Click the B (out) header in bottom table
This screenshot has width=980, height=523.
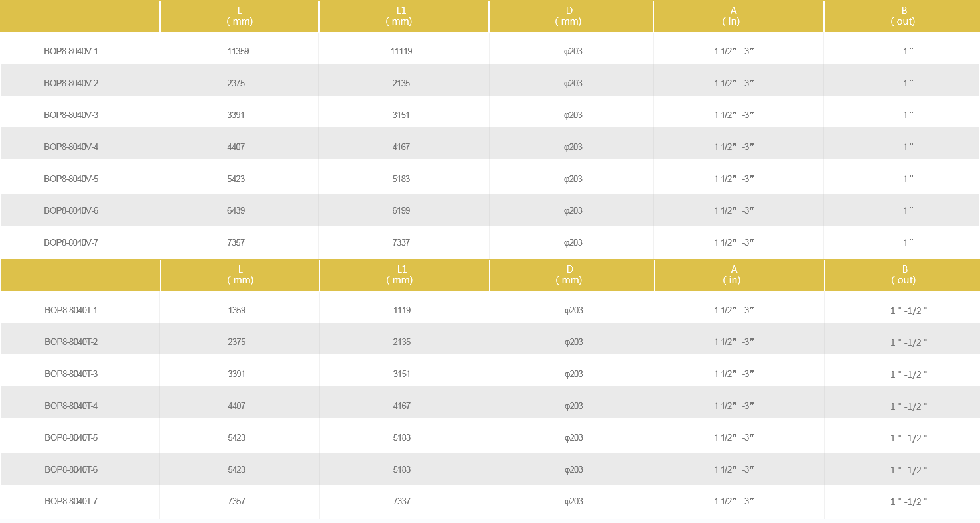click(902, 275)
